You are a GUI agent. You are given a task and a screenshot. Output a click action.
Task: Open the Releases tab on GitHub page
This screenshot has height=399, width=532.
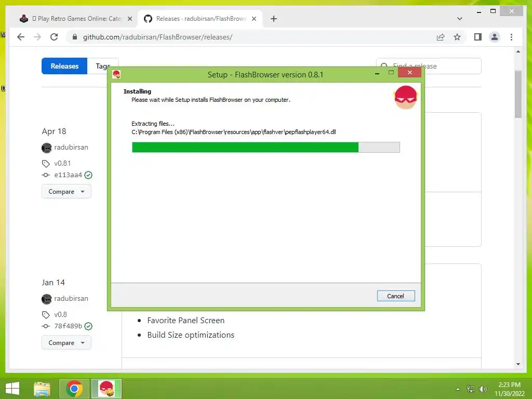click(x=64, y=66)
